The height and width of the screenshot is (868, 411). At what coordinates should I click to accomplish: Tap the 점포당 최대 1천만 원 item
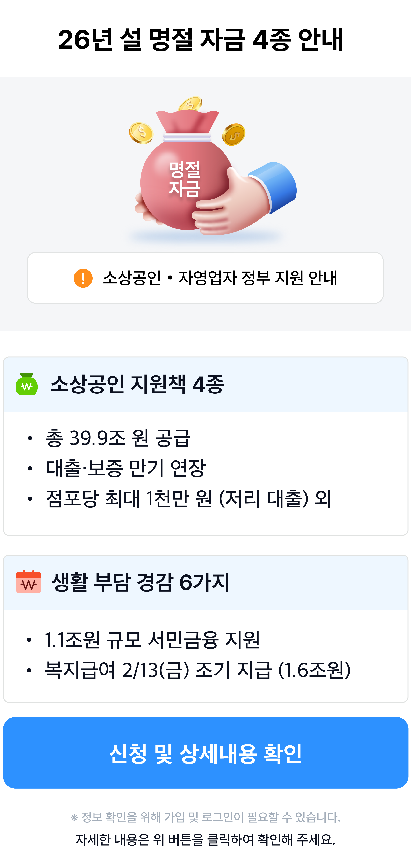[188, 498]
